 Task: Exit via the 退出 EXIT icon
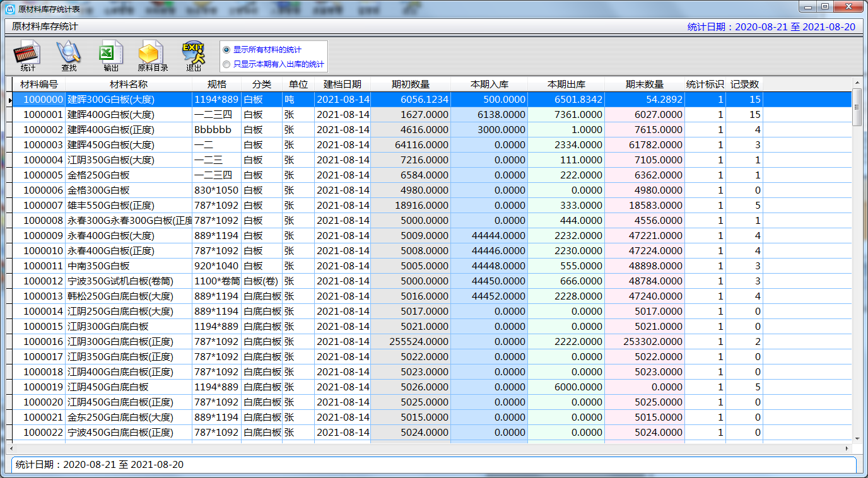194,56
